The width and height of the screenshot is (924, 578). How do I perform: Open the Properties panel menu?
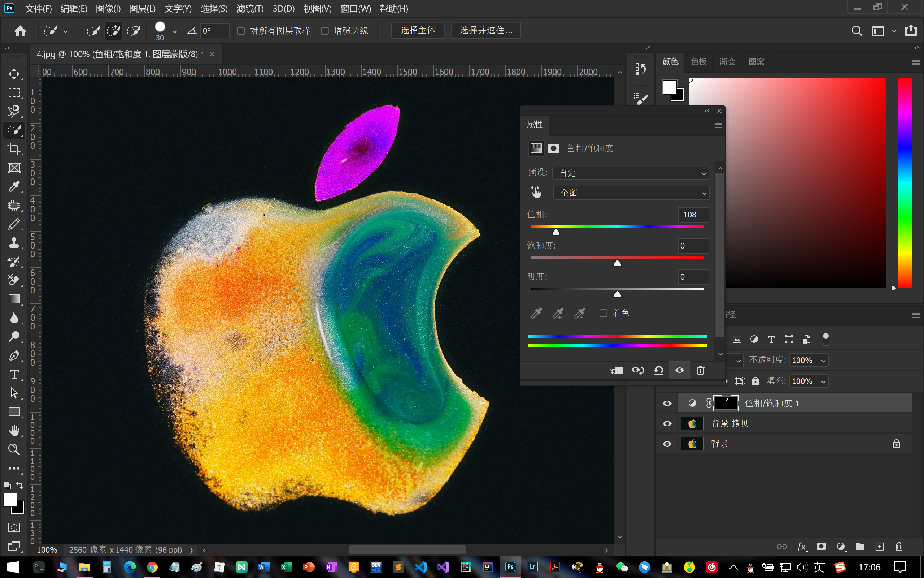718,125
